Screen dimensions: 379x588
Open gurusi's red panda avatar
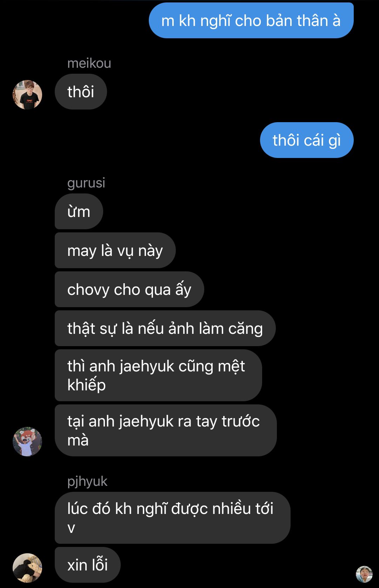pos(27,442)
